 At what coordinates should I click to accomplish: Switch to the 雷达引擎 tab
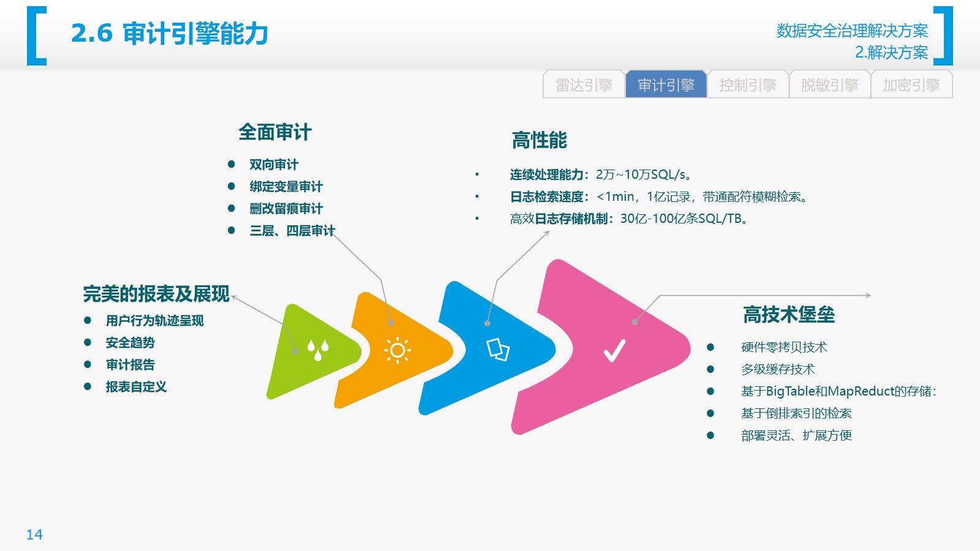pyautogui.click(x=584, y=85)
